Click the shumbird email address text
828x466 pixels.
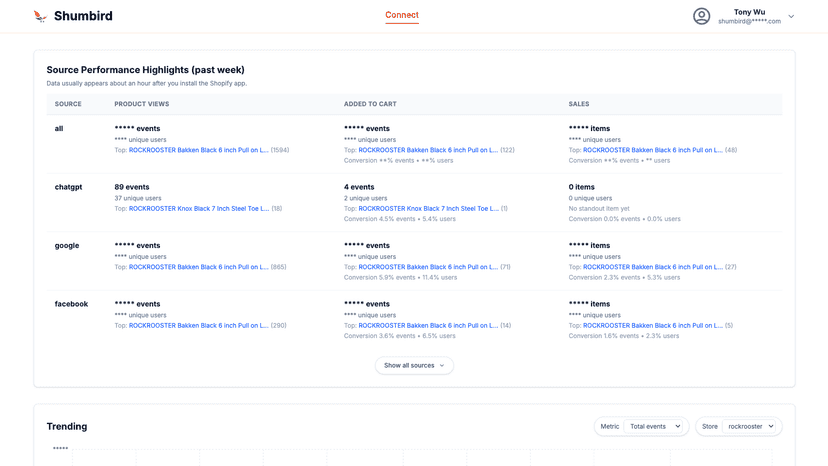[749, 22]
